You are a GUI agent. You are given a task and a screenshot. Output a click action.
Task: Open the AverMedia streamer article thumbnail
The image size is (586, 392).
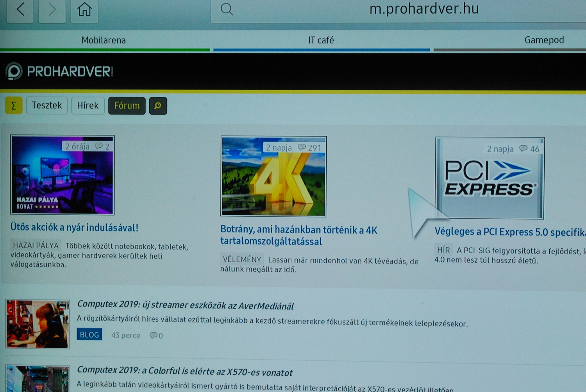(38, 324)
